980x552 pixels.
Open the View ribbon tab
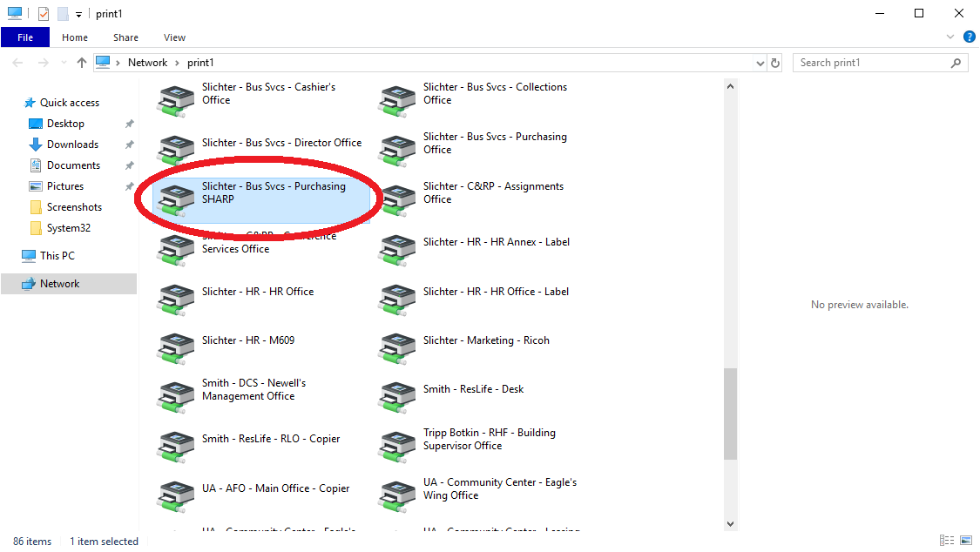pos(174,37)
